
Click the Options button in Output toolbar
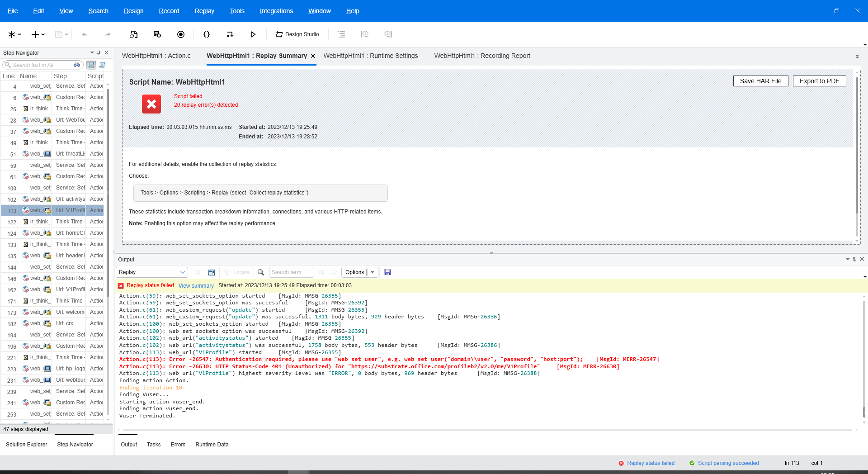pyautogui.click(x=354, y=272)
